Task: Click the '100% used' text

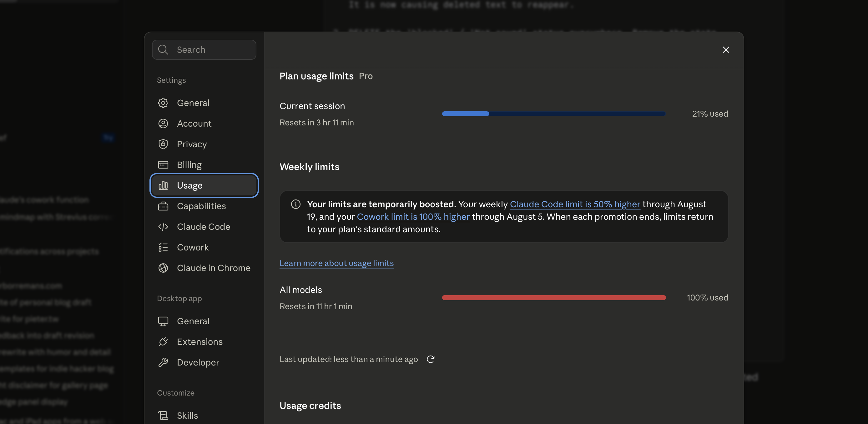Action: pyautogui.click(x=707, y=298)
